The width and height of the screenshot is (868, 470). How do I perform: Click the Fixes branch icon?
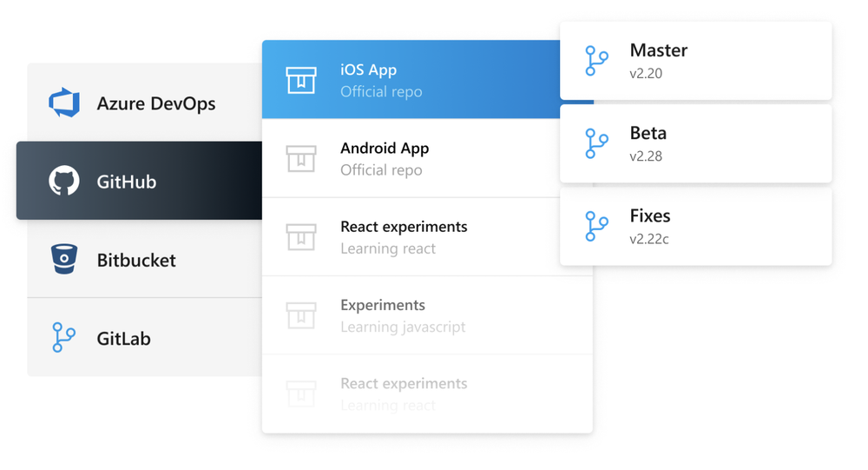pyautogui.click(x=596, y=226)
